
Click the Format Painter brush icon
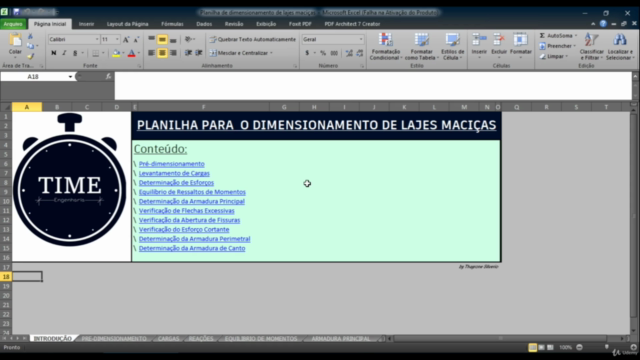(x=30, y=56)
